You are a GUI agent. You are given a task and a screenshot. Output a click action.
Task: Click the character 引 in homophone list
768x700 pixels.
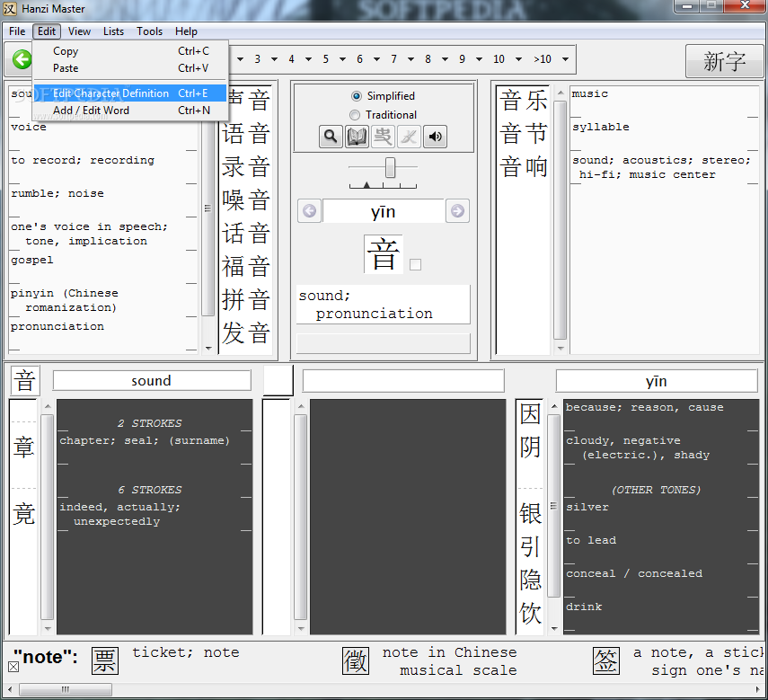[x=530, y=547]
